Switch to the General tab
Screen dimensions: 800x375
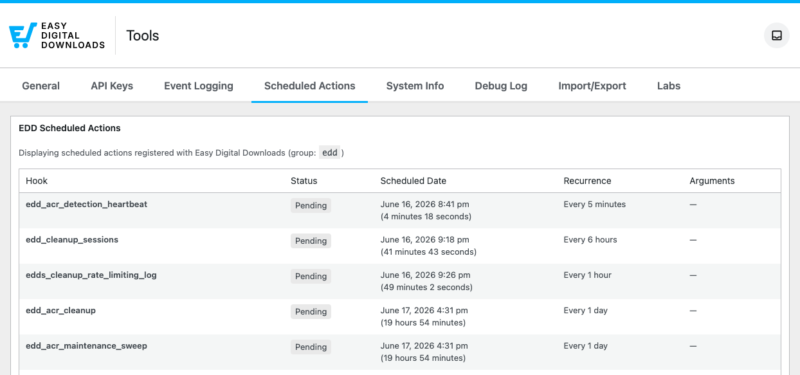41,86
